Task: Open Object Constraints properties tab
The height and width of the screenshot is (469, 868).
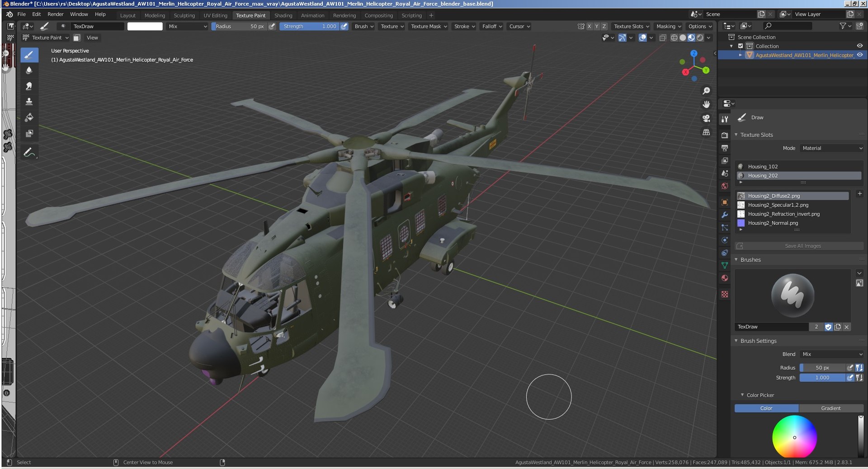Action: (725, 253)
